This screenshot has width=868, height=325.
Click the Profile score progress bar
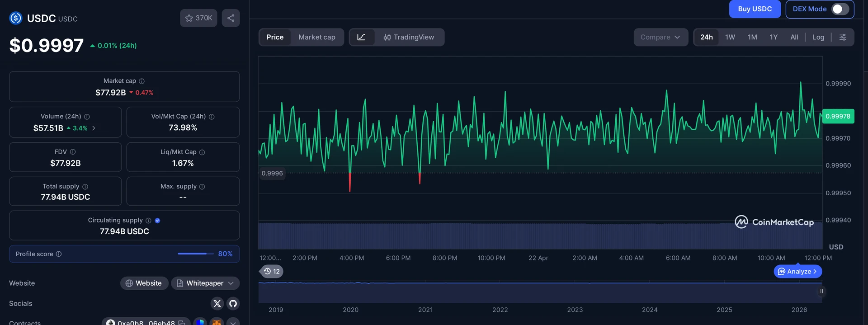pos(195,254)
